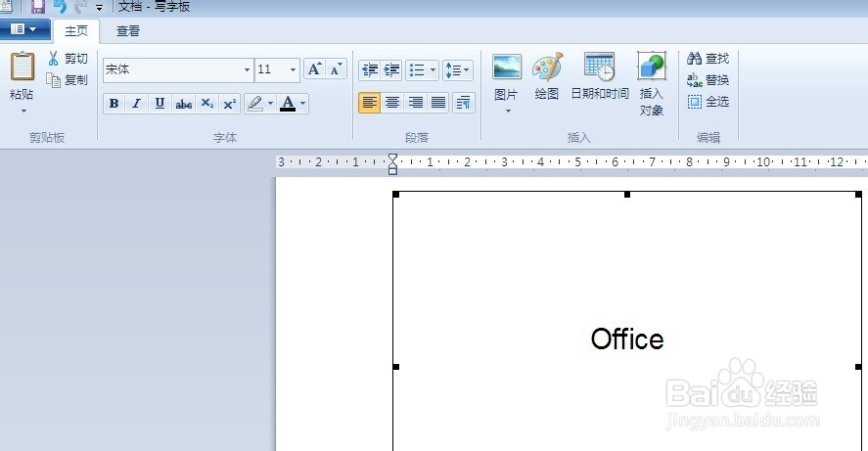Open the line spacing dropdown
This screenshot has height=451, width=868.
coord(457,70)
